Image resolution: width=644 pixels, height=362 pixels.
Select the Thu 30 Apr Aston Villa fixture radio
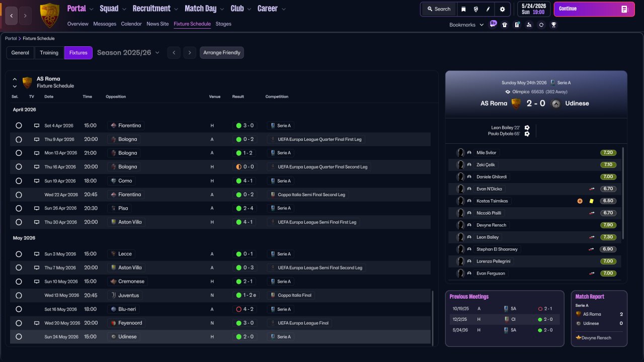[19, 222]
